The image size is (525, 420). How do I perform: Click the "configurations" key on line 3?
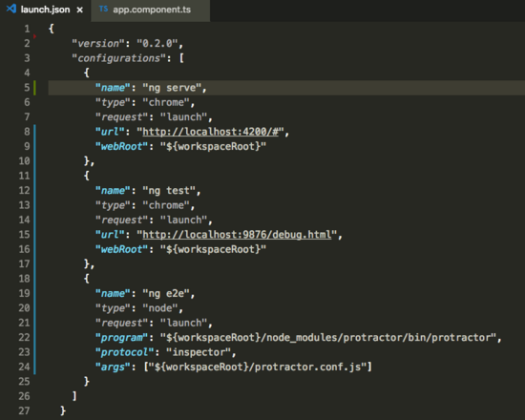[x=119, y=58]
